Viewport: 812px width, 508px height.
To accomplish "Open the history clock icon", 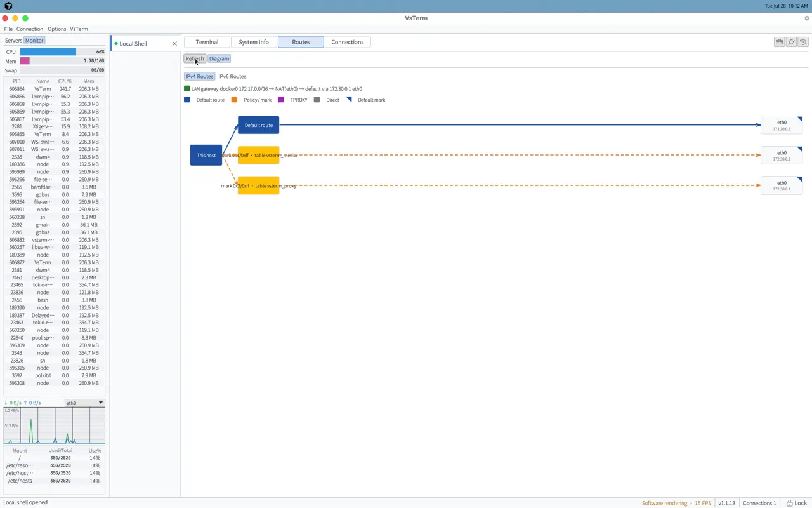I will (803, 42).
